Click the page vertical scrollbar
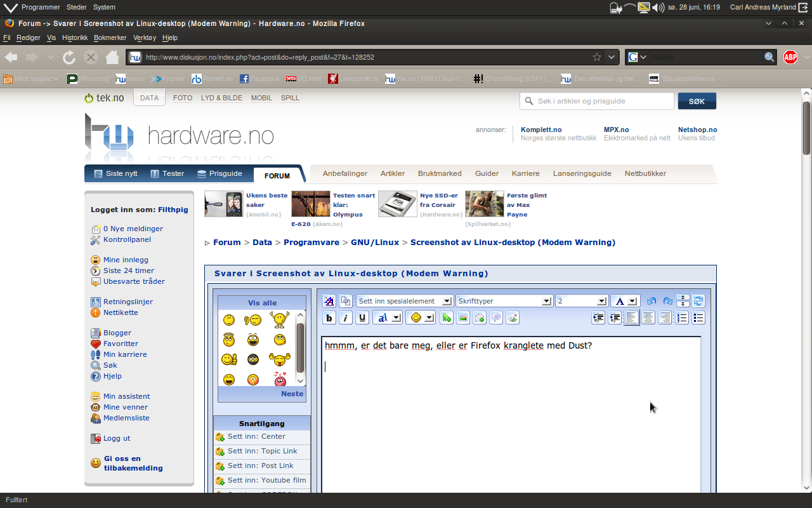This screenshot has width=812, height=508. [806, 127]
